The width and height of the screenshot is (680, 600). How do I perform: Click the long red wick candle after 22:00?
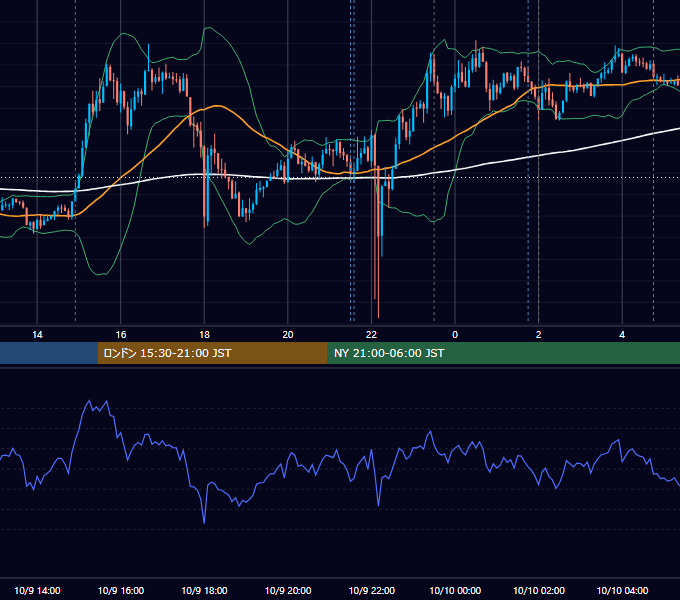(x=378, y=242)
